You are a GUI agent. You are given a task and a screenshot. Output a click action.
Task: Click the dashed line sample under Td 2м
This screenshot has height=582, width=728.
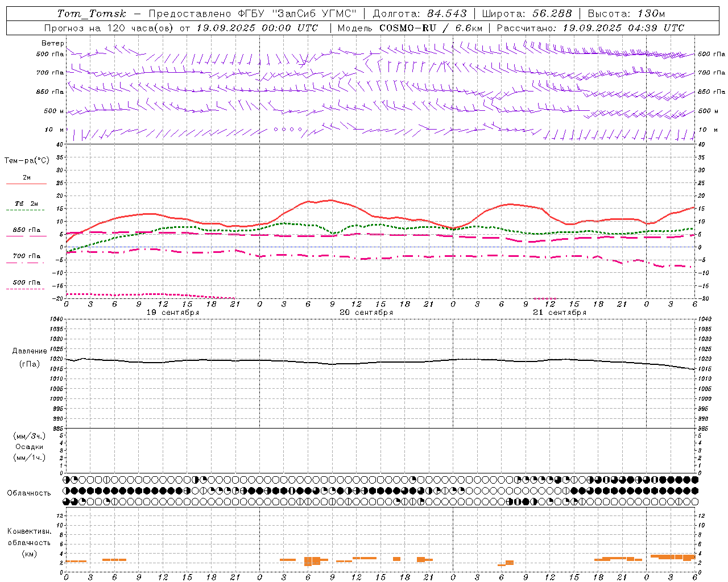25,210
